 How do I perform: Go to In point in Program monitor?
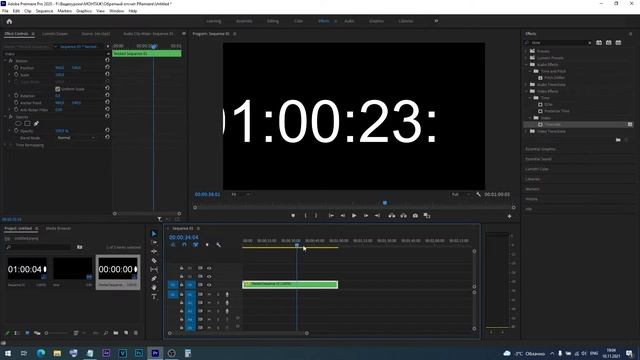[331, 216]
